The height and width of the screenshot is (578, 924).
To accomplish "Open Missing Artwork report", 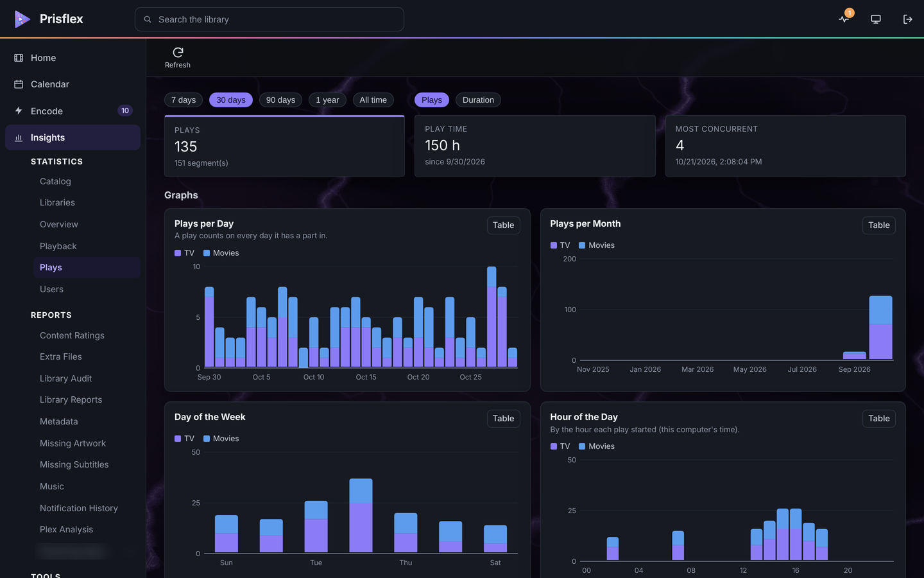I will pyautogui.click(x=73, y=443).
